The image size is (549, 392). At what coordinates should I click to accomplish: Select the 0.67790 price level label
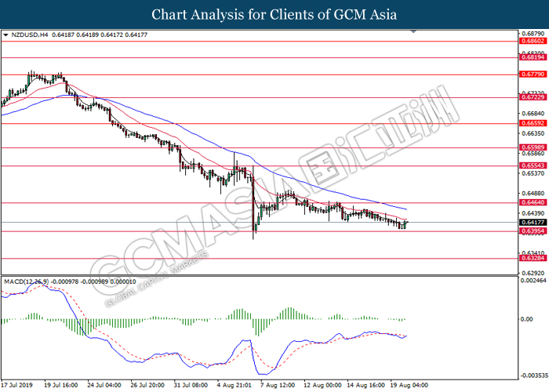pos(533,74)
